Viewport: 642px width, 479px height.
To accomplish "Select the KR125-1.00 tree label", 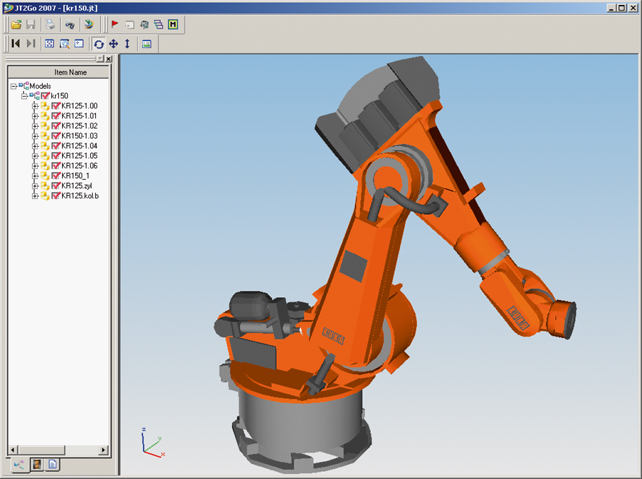I will tap(79, 106).
